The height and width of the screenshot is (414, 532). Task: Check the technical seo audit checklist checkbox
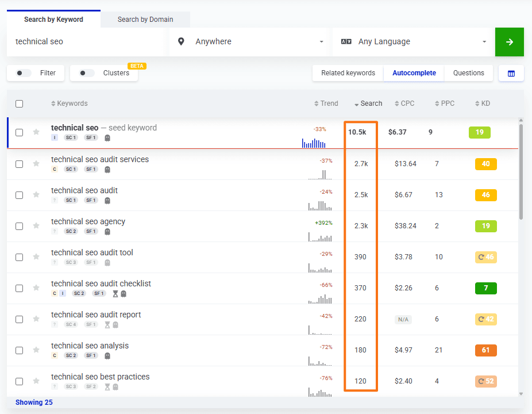(x=20, y=288)
